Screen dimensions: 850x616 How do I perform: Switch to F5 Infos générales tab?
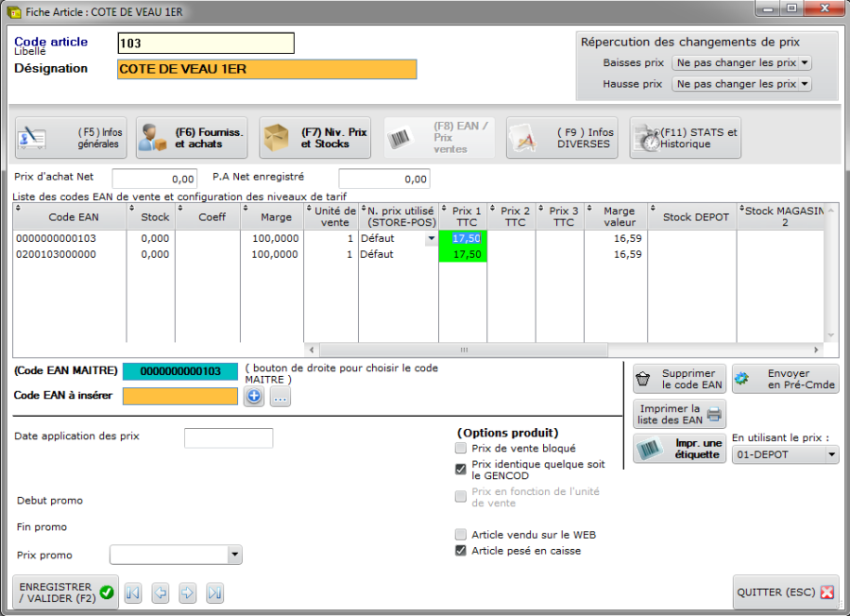pyautogui.click(x=70, y=138)
